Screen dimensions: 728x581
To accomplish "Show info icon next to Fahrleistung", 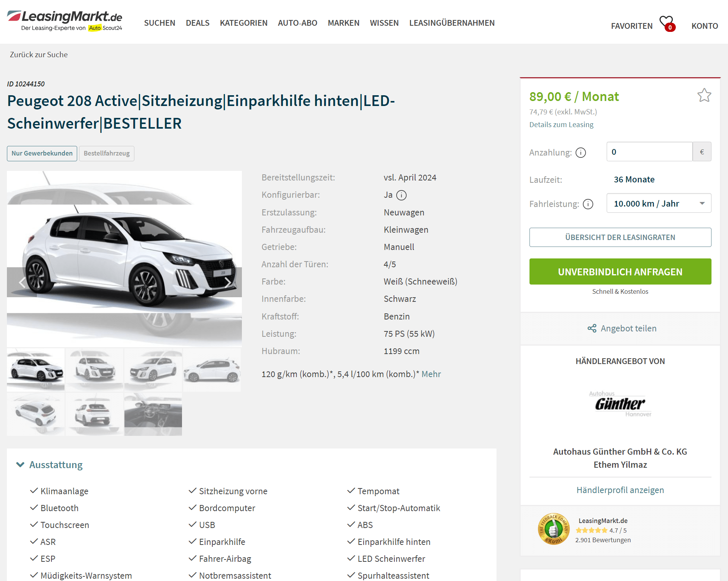I will [x=588, y=204].
